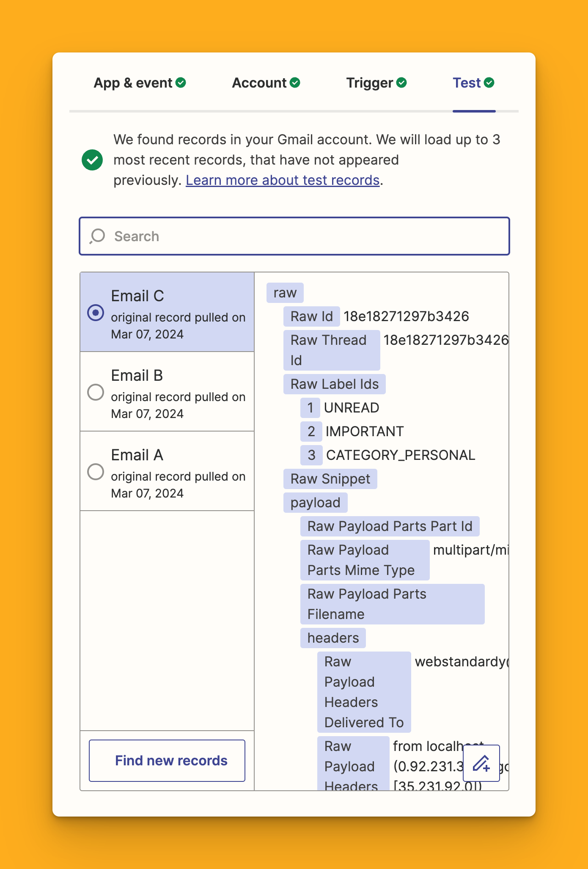This screenshot has height=869, width=588.
Task: Click the Raw Snippet field label
Action: [x=330, y=479]
